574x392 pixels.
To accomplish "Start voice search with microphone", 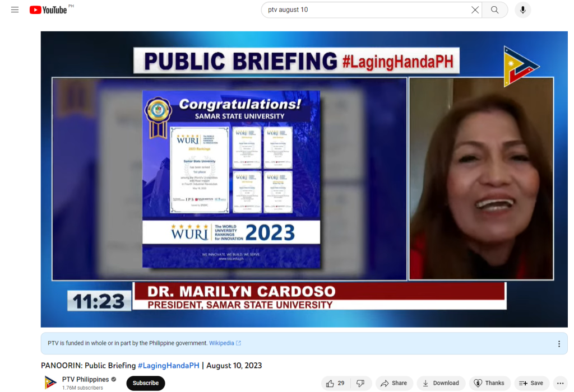I will [x=522, y=10].
